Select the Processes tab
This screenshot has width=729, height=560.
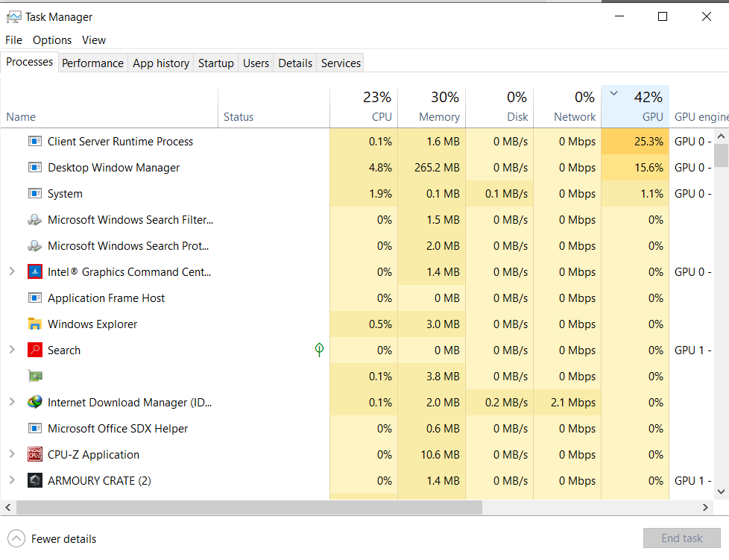(29, 62)
